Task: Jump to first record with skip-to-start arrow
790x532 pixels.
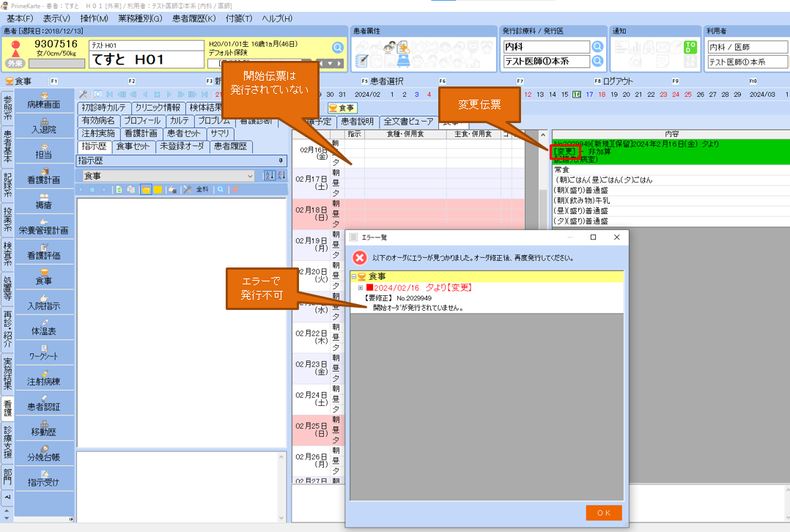Action: point(109,95)
